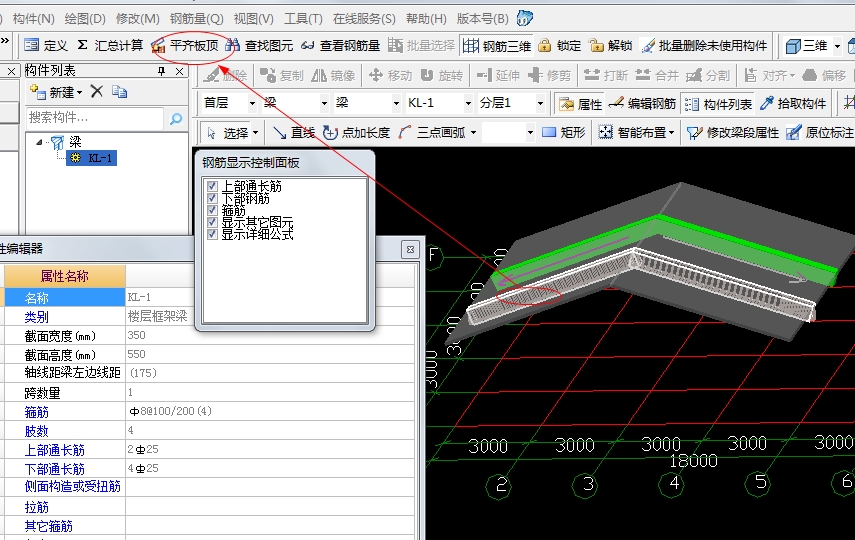855x540 pixels.
Task: Select the 移动 move tool
Action: click(x=390, y=75)
